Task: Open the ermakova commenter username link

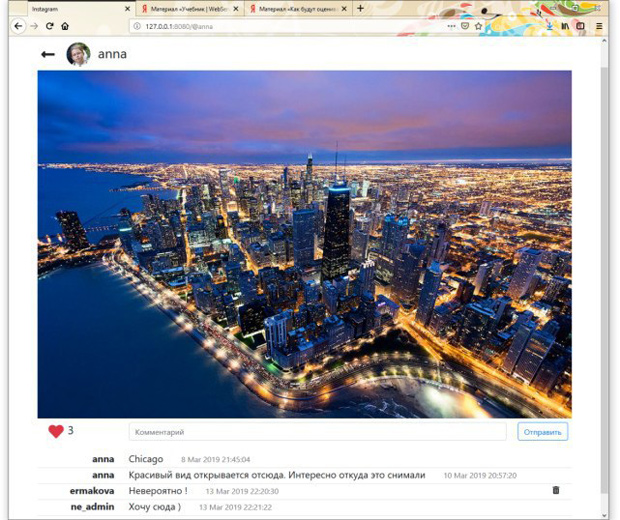Action: click(90, 491)
